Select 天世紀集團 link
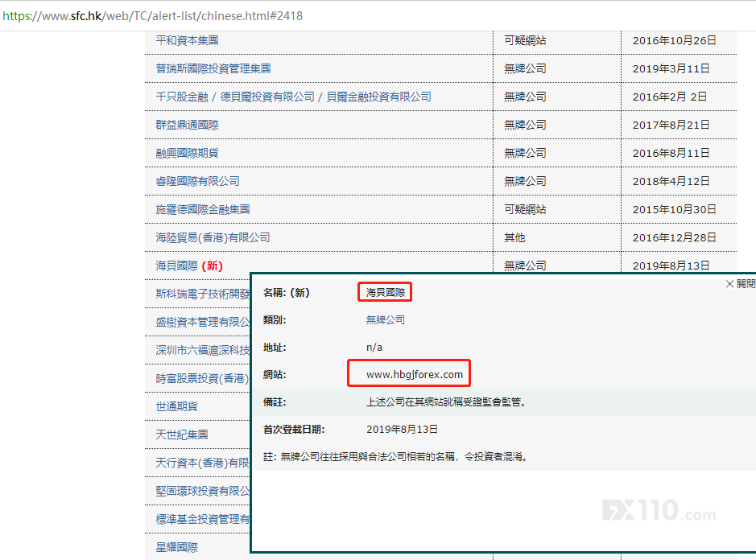Screen dimensions: 756x560 [x=182, y=434]
